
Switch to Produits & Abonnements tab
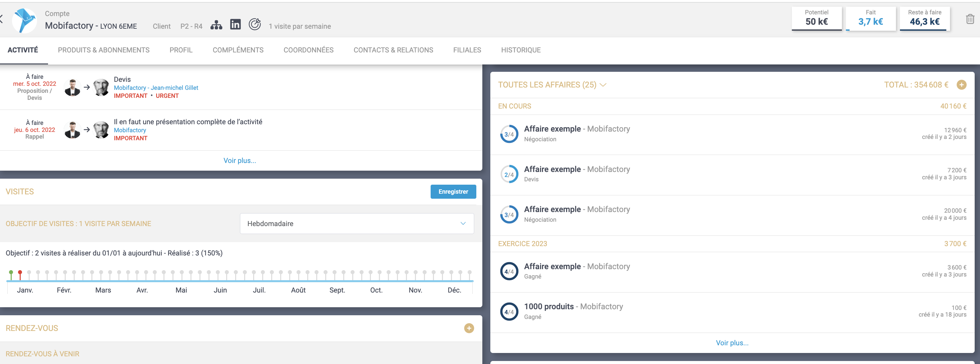pos(103,50)
